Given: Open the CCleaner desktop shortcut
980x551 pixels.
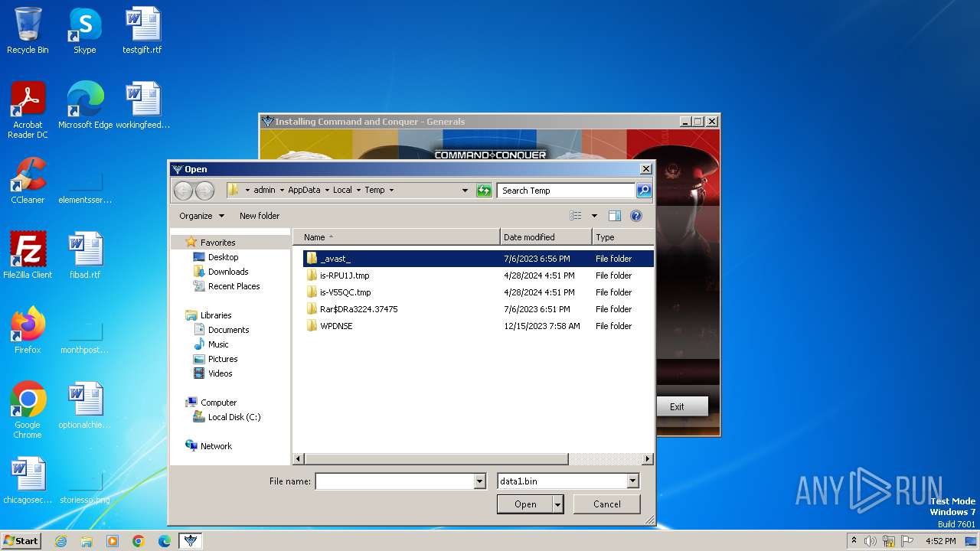Looking at the screenshot, I should point(28,181).
